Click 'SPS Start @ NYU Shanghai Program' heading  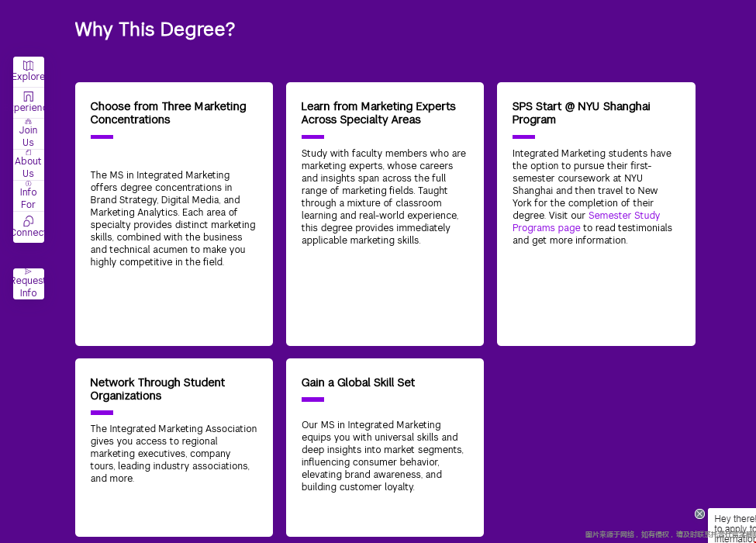point(581,112)
